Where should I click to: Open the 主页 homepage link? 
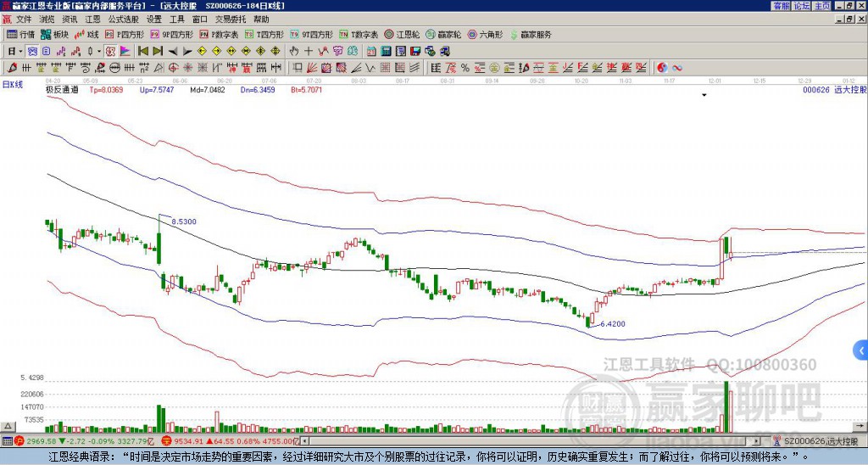pyautogui.click(x=822, y=6)
